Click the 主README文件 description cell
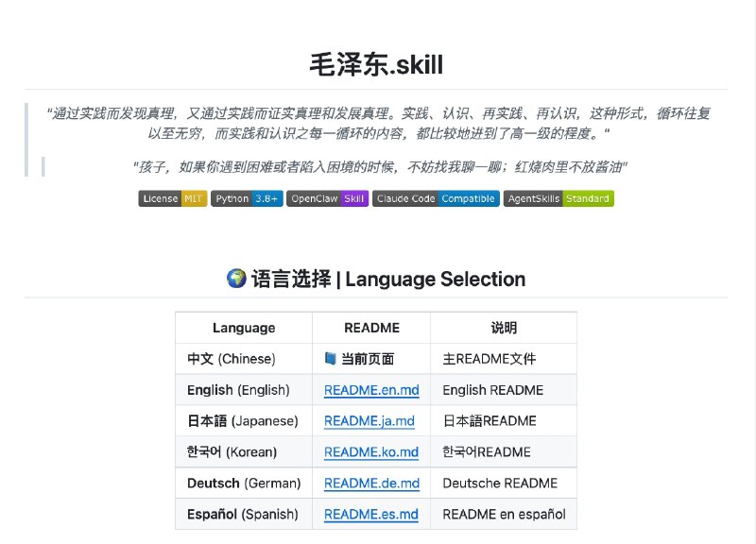 click(489, 359)
